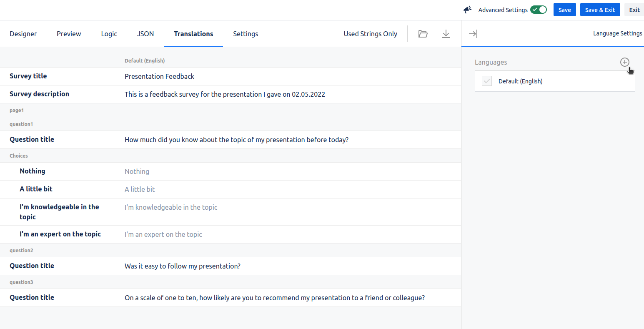Click the Exit button
Image resolution: width=644 pixels, height=329 pixels.
[x=634, y=10]
